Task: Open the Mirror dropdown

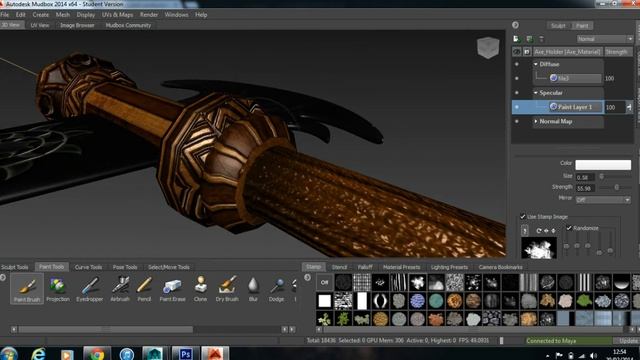Action: tap(603, 200)
